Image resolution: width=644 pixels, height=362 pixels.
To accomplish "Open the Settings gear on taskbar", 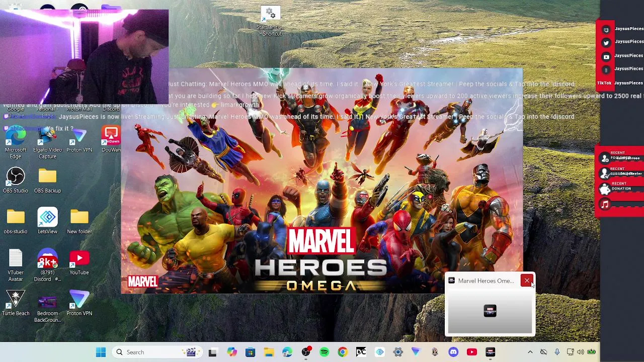I will (398, 352).
